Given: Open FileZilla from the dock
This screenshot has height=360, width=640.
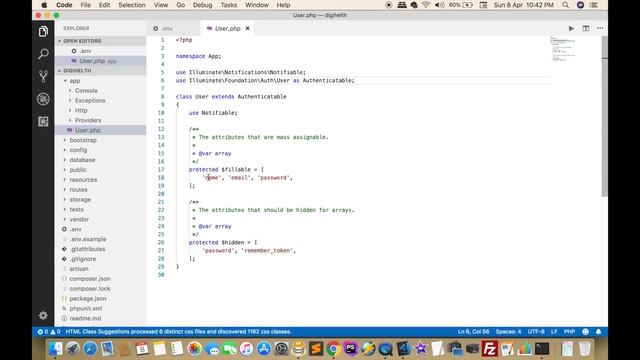Looking at the screenshot, I should point(489,349).
